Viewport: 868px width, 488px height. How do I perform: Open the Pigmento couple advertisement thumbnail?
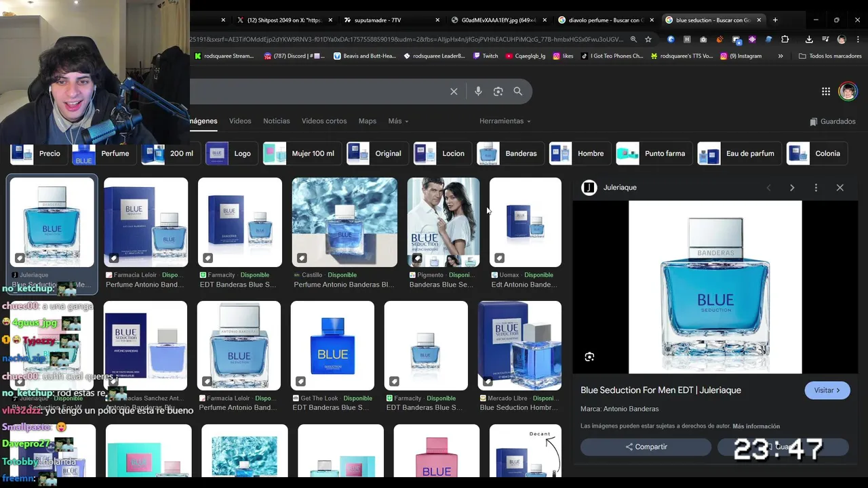pos(443,222)
